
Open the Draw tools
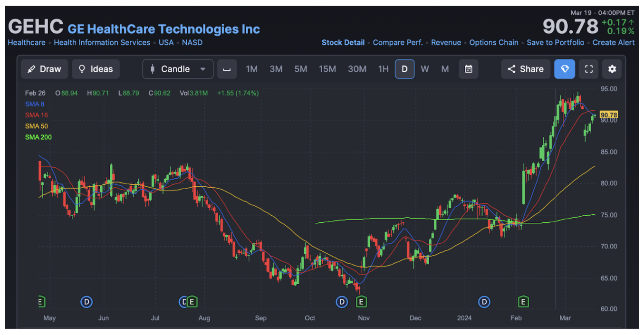point(44,69)
